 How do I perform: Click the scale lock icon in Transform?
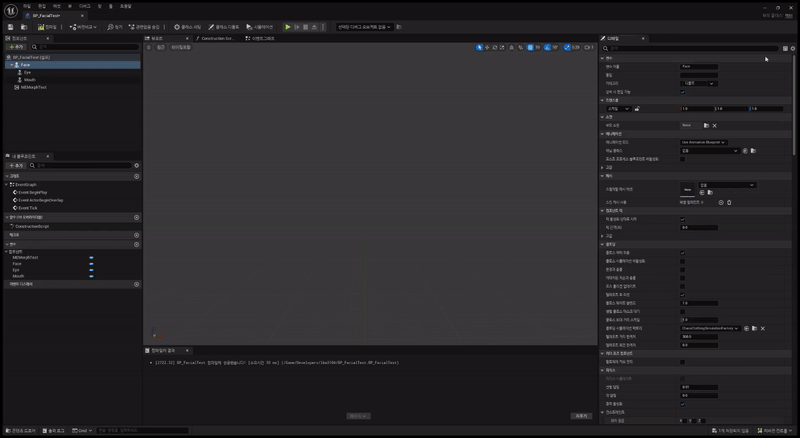(x=637, y=108)
